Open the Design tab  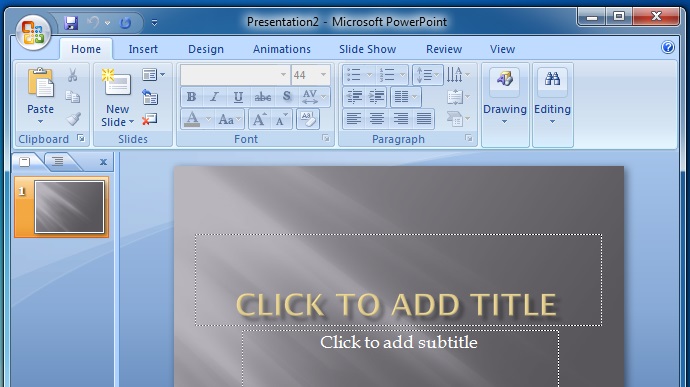click(x=206, y=49)
